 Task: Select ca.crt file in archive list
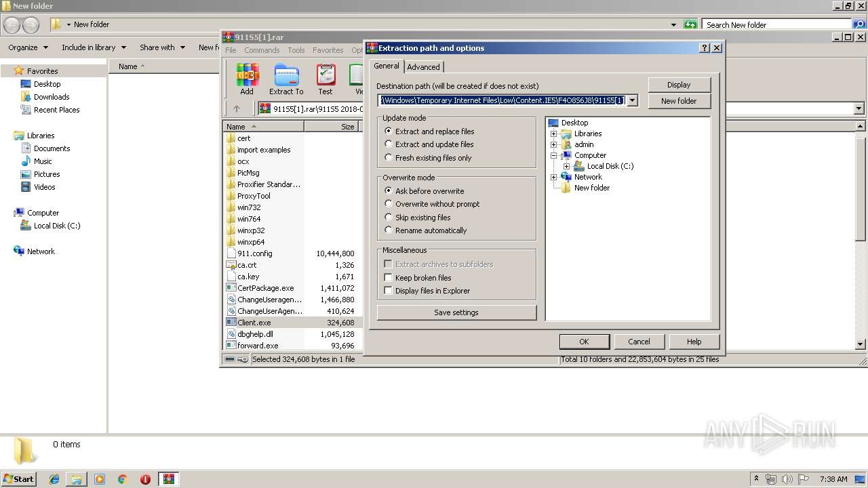(247, 265)
